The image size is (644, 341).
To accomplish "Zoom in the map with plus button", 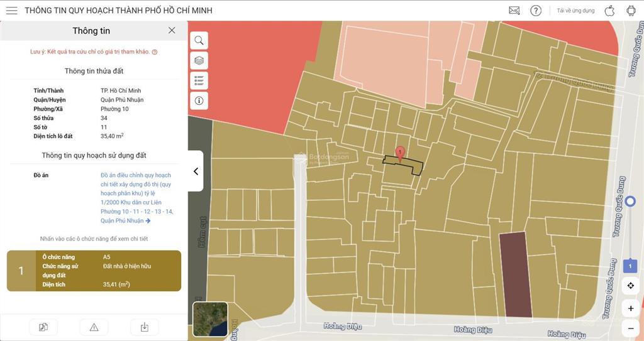I will point(630,308).
